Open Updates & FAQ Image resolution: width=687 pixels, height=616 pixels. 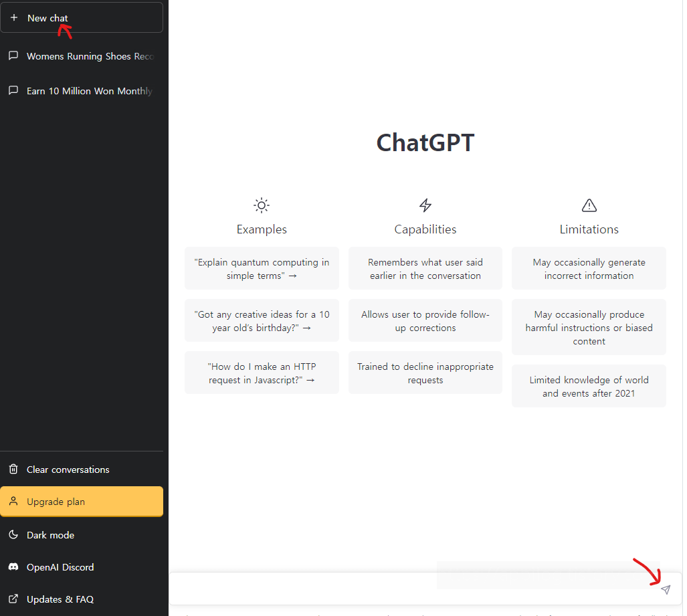tap(82, 599)
